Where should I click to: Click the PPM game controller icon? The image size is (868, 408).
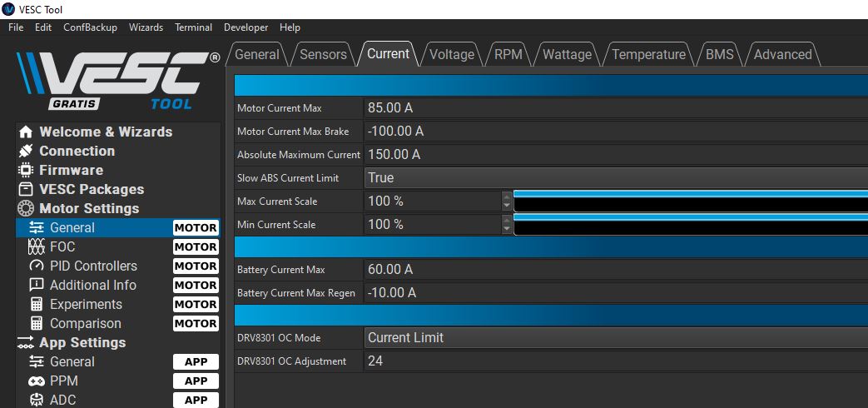pyautogui.click(x=37, y=381)
